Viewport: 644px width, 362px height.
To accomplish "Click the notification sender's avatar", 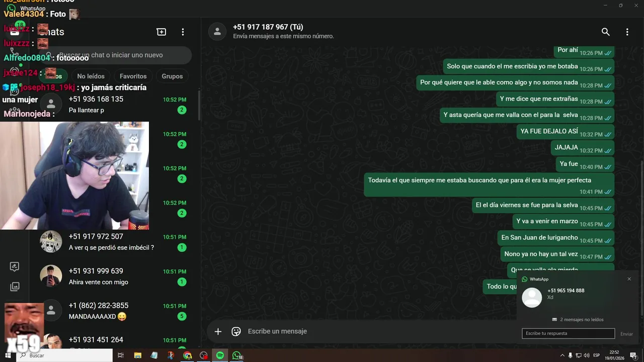I will coord(532,297).
